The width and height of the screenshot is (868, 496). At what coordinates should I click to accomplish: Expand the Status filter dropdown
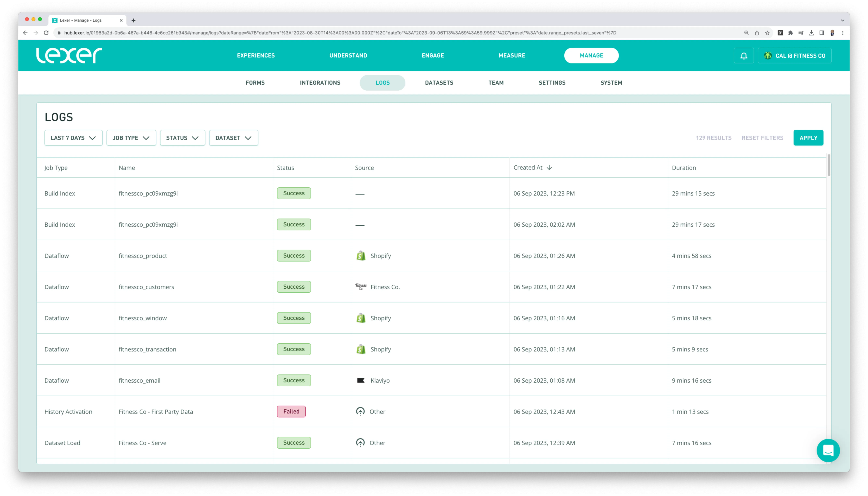click(182, 138)
